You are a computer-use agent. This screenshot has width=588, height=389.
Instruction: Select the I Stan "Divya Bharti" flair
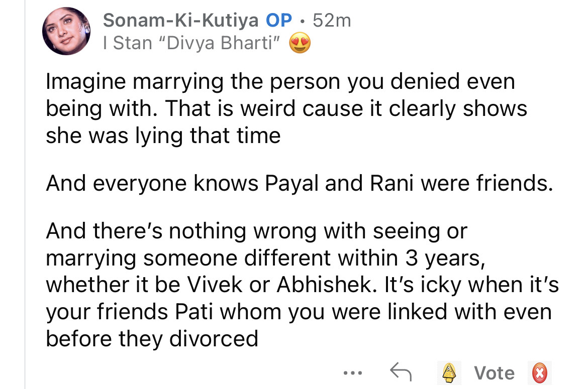click(x=190, y=44)
